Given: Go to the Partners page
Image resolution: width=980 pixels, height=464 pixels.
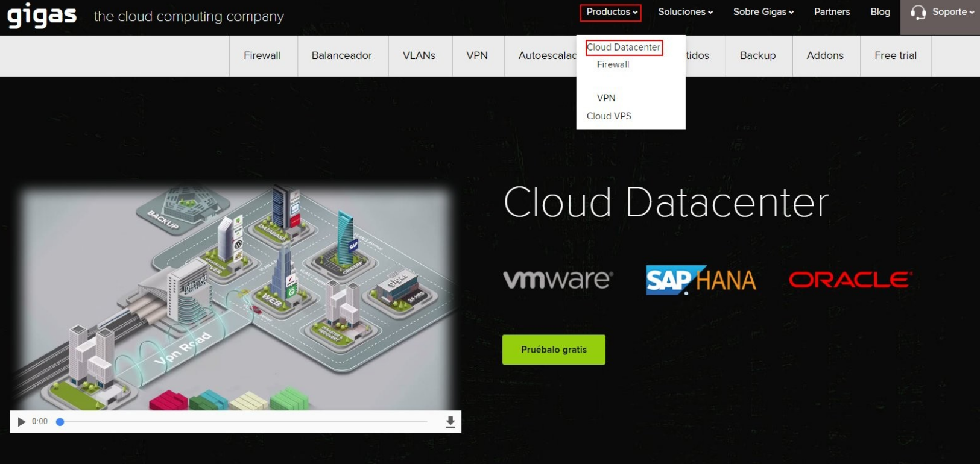Looking at the screenshot, I should click(x=832, y=12).
